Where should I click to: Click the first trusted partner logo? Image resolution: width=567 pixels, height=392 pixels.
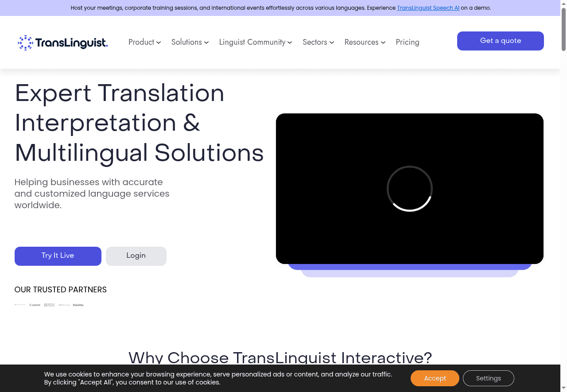click(x=20, y=305)
